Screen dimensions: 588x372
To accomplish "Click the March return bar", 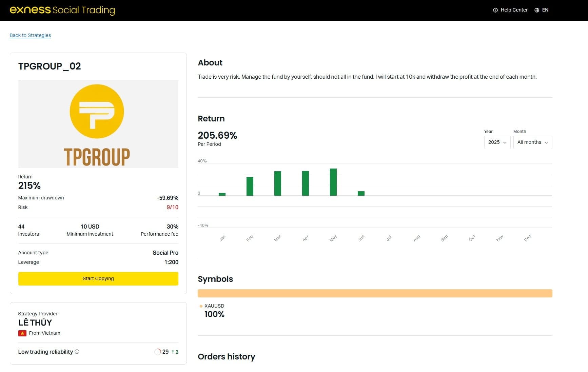I will [x=278, y=183].
